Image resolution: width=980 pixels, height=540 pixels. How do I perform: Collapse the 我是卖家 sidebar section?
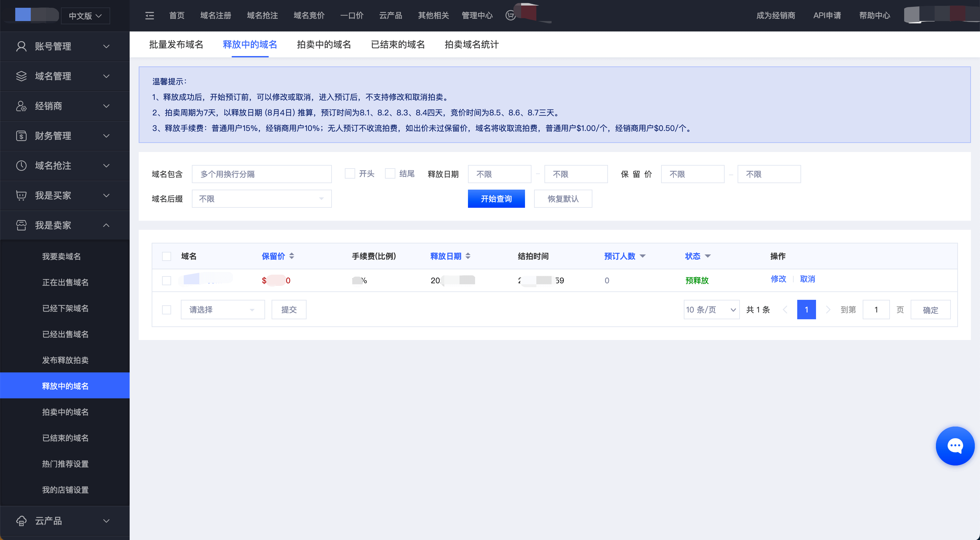tap(65, 225)
